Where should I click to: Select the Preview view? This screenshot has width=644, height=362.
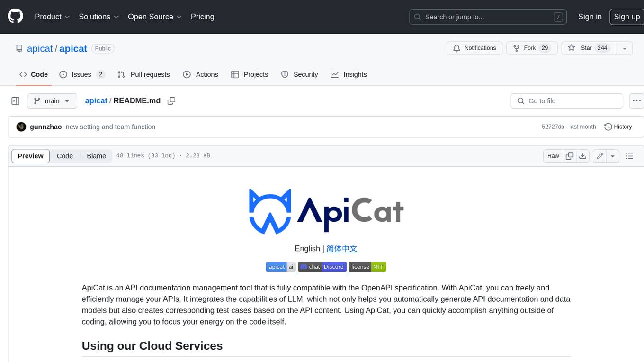[x=31, y=156]
